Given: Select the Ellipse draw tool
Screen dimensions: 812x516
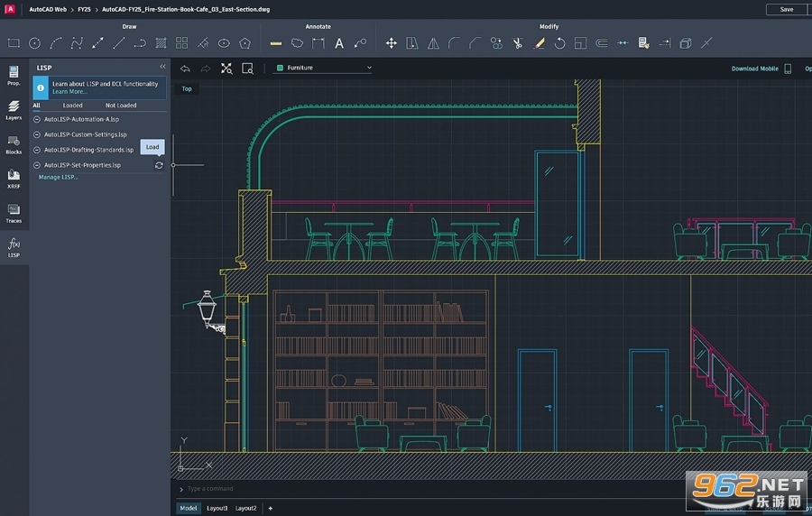Looking at the screenshot, I should (224, 43).
